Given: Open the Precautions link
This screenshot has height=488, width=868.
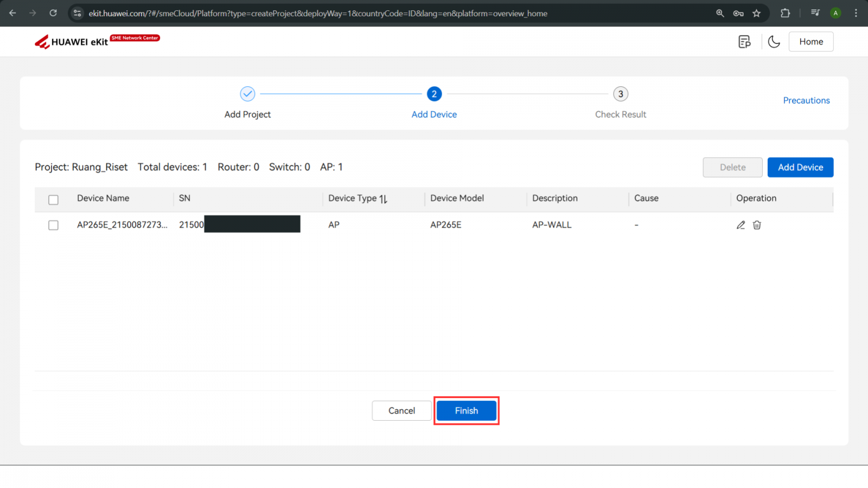Looking at the screenshot, I should pyautogui.click(x=806, y=100).
